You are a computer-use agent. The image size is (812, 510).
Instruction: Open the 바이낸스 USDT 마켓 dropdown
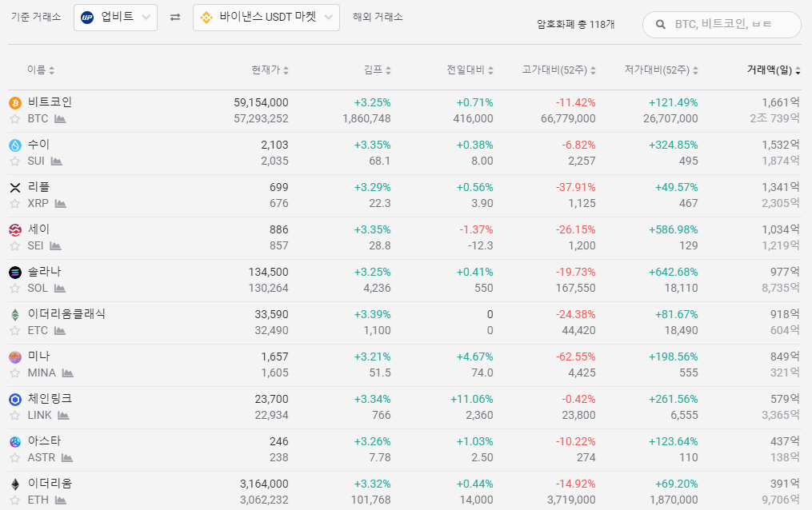coord(266,18)
